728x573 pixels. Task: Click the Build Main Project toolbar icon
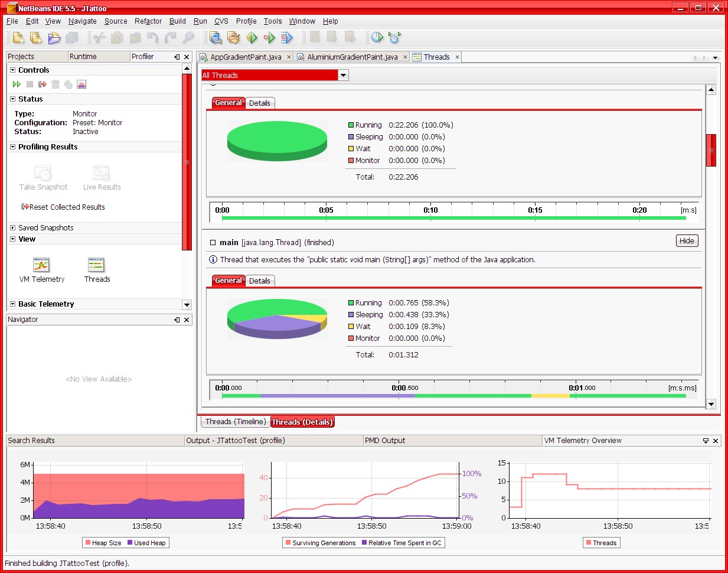pyautogui.click(x=216, y=38)
